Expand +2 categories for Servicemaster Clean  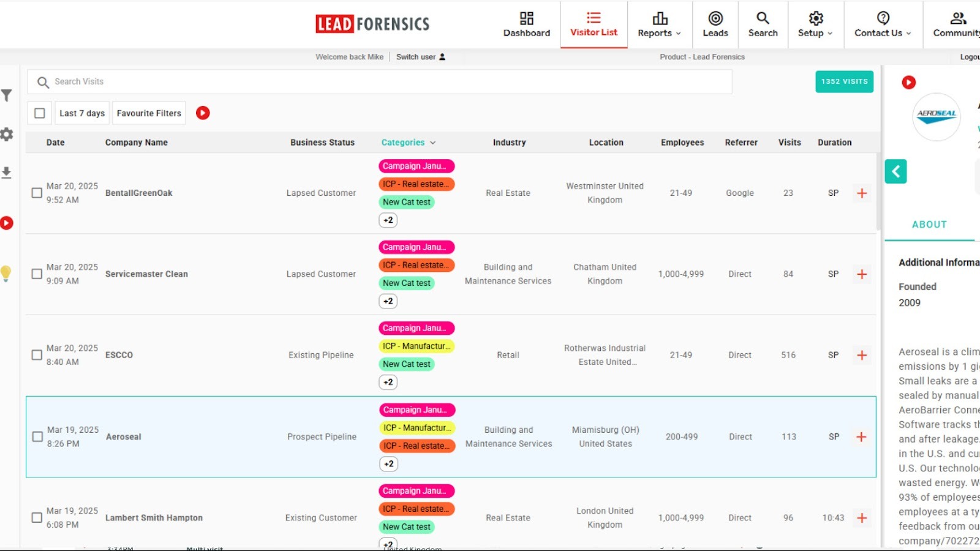(388, 301)
